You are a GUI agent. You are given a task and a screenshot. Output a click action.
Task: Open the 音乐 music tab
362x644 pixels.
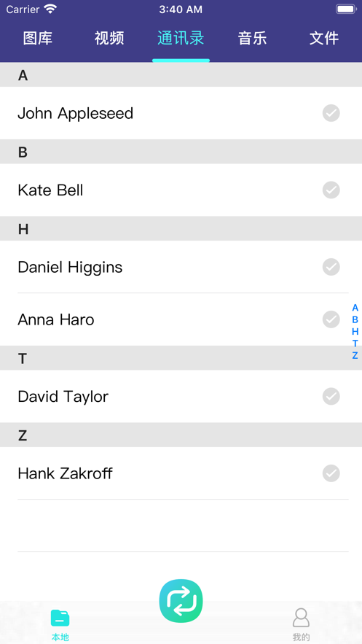click(253, 38)
